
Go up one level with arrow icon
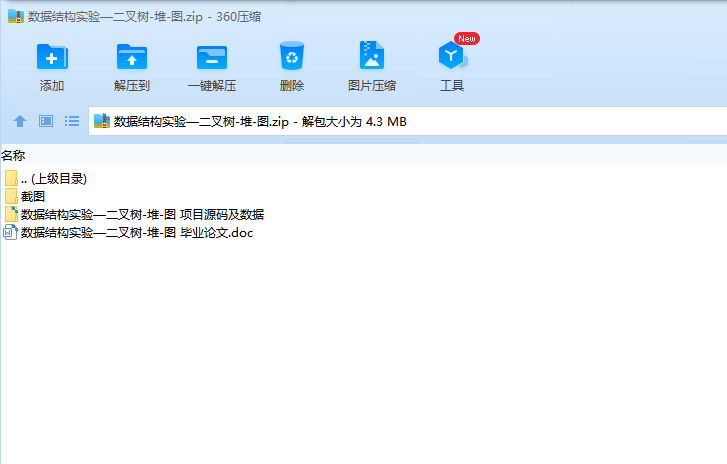click(x=20, y=121)
